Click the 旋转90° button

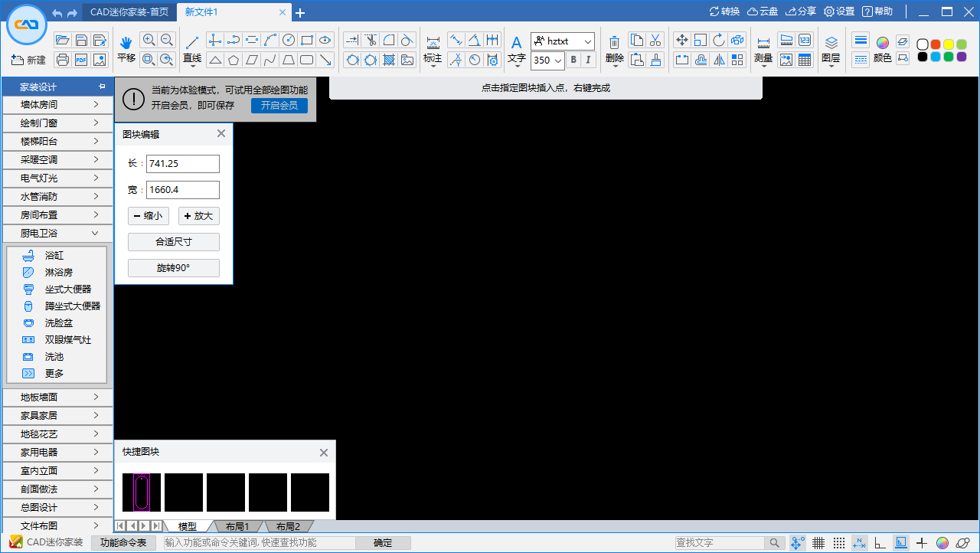pyautogui.click(x=173, y=268)
